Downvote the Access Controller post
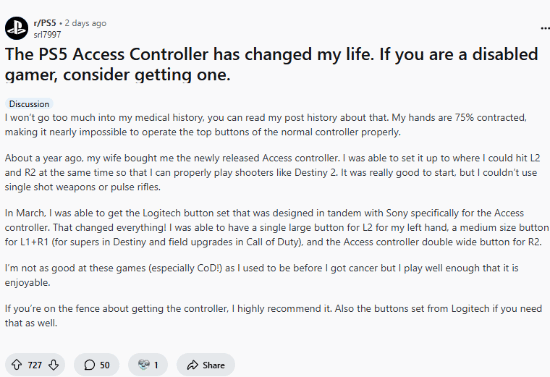Image resolution: width=550 pixels, height=377 pixels. point(53,365)
